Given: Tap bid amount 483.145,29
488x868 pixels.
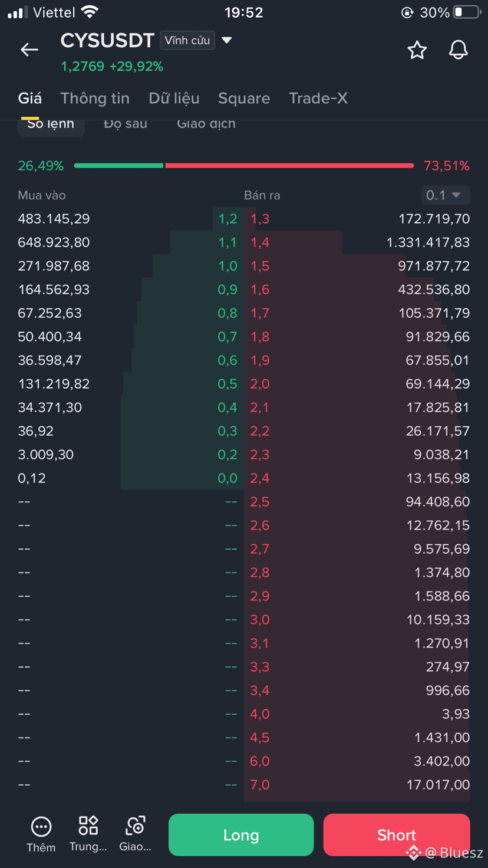Looking at the screenshot, I should coord(54,219).
